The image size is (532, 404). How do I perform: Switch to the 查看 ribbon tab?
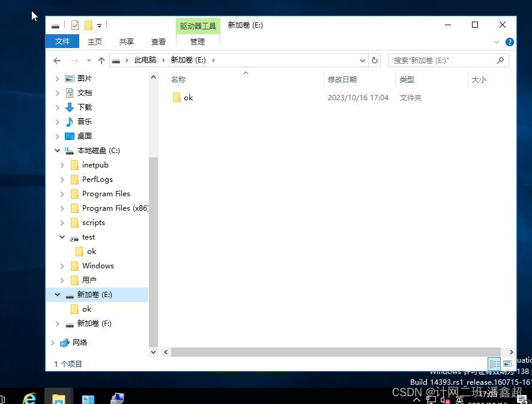click(x=158, y=41)
